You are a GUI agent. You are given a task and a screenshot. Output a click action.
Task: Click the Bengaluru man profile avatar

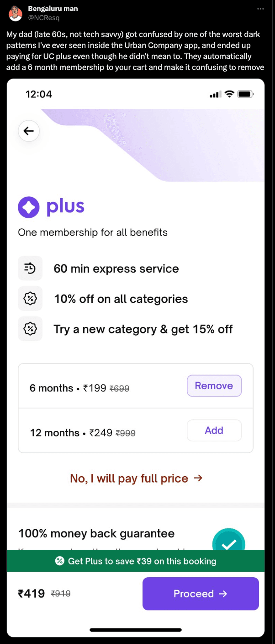(16, 13)
